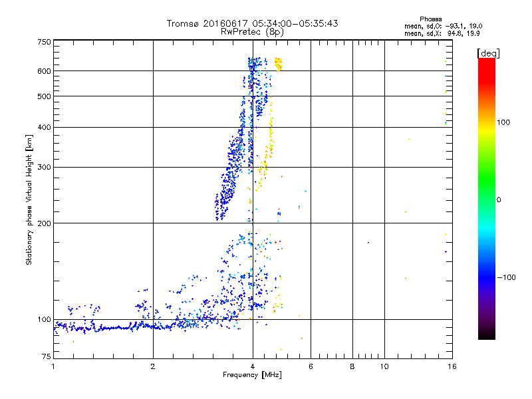Click the x-axis tick label '10'
The image size is (532, 399).
(x=384, y=366)
